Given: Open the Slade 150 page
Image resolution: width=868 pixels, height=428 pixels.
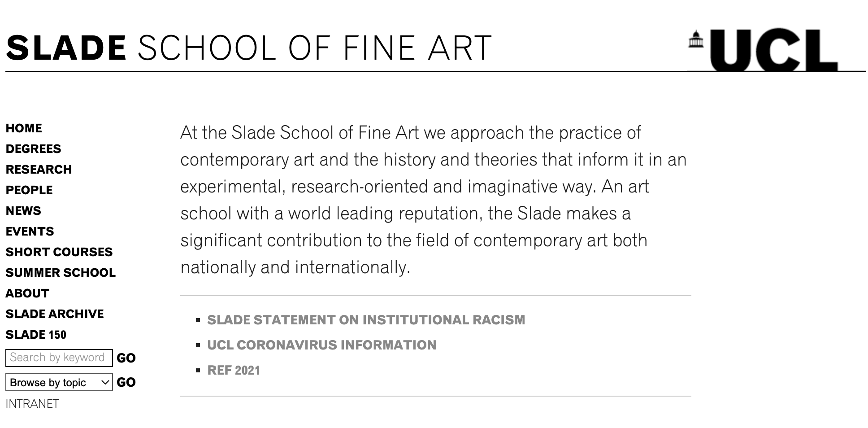Looking at the screenshot, I should pyautogui.click(x=36, y=335).
